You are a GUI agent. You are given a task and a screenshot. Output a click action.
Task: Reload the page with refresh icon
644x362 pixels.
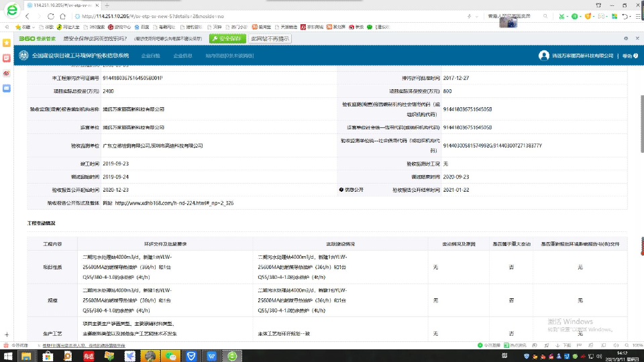tap(51, 15)
